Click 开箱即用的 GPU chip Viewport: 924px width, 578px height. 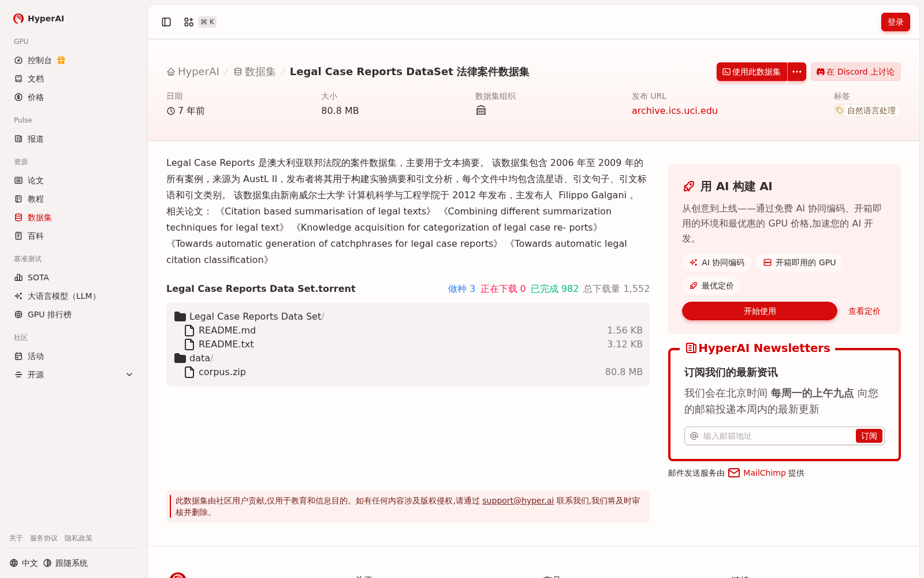pos(799,262)
